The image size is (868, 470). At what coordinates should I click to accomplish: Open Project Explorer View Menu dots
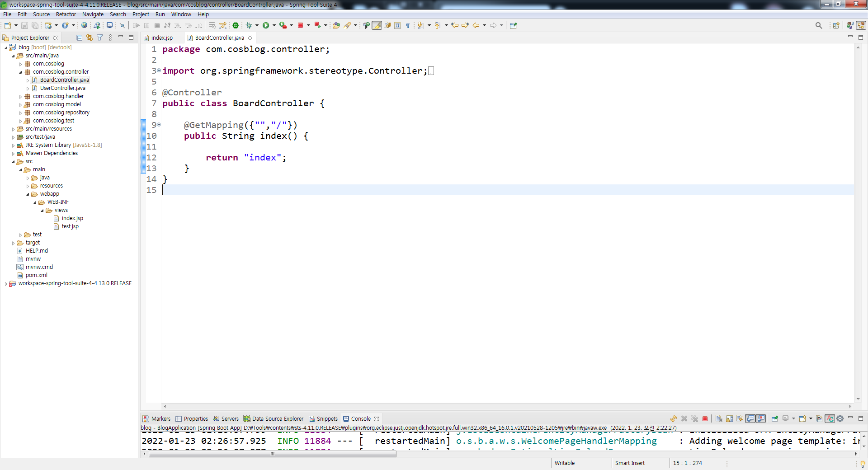point(110,38)
